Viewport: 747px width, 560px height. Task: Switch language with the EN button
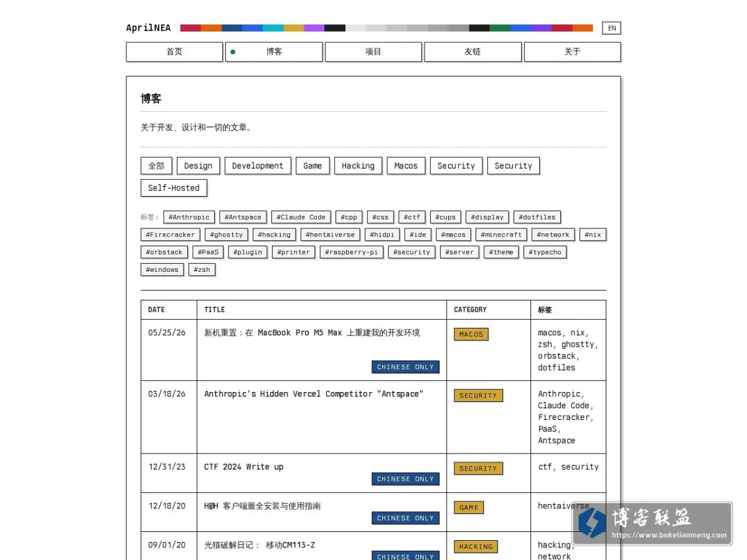(611, 28)
